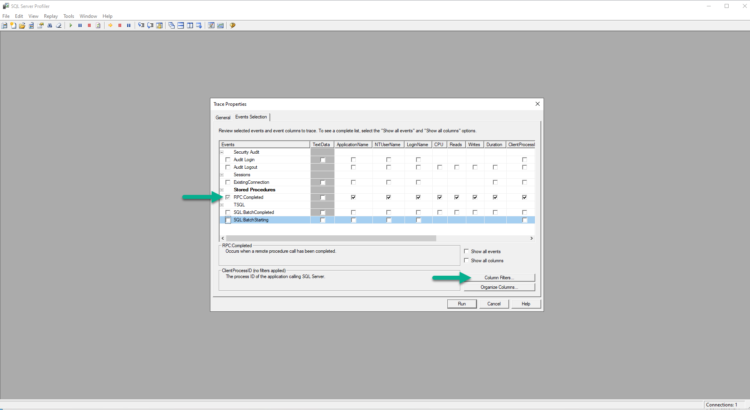The height and width of the screenshot is (410, 750).
Task: Tick the Show all events checkbox
Action: click(x=466, y=251)
